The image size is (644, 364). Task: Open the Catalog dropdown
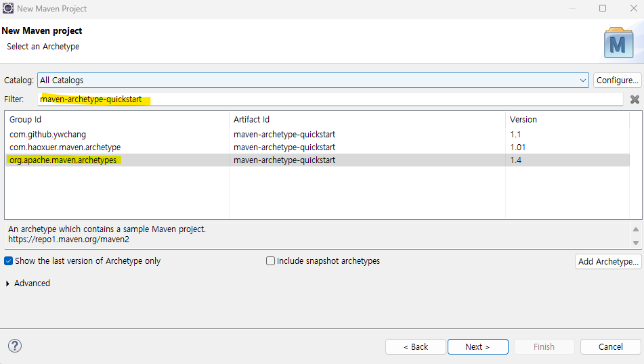click(313, 81)
